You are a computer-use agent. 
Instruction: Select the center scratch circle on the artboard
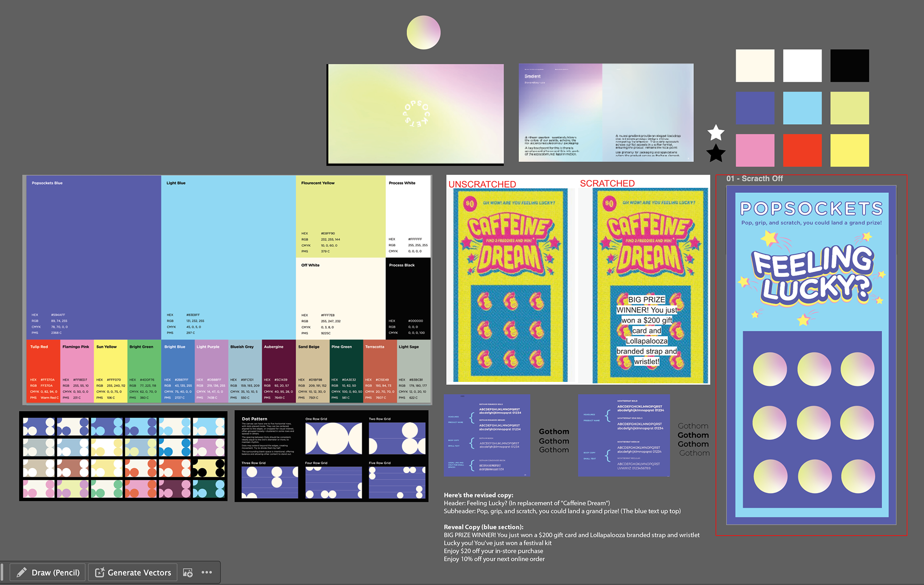[x=814, y=423]
